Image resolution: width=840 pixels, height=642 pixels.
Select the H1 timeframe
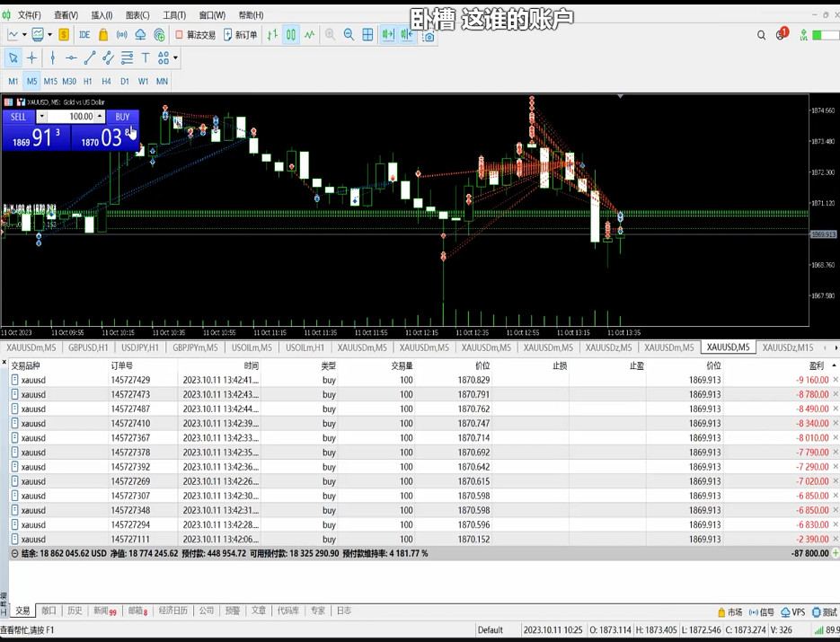(x=88, y=82)
